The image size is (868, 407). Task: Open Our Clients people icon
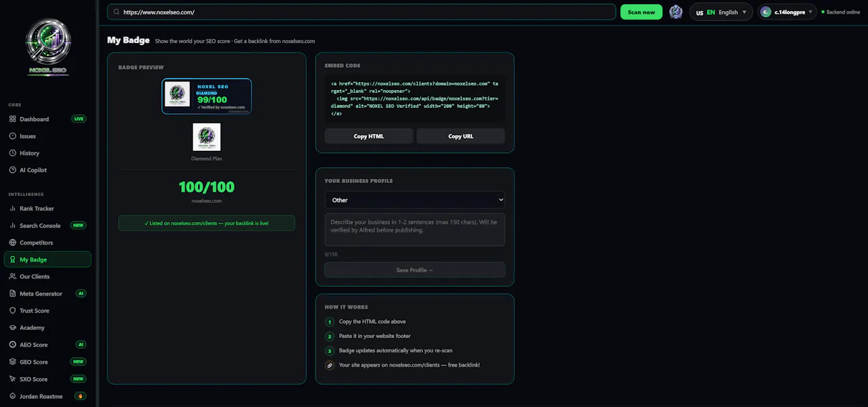point(13,277)
